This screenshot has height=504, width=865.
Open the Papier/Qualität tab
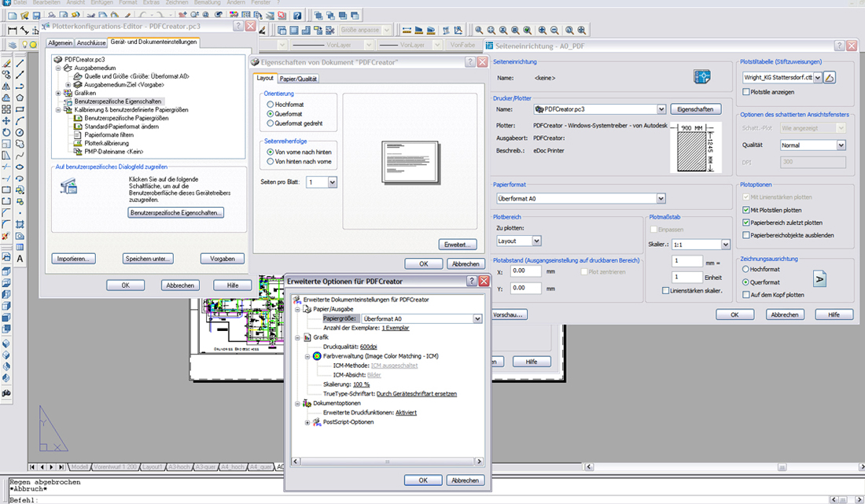[x=298, y=79]
